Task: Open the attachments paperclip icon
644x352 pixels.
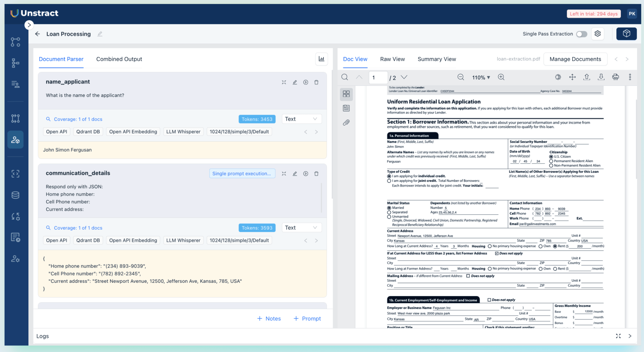Action: click(x=346, y=123)
